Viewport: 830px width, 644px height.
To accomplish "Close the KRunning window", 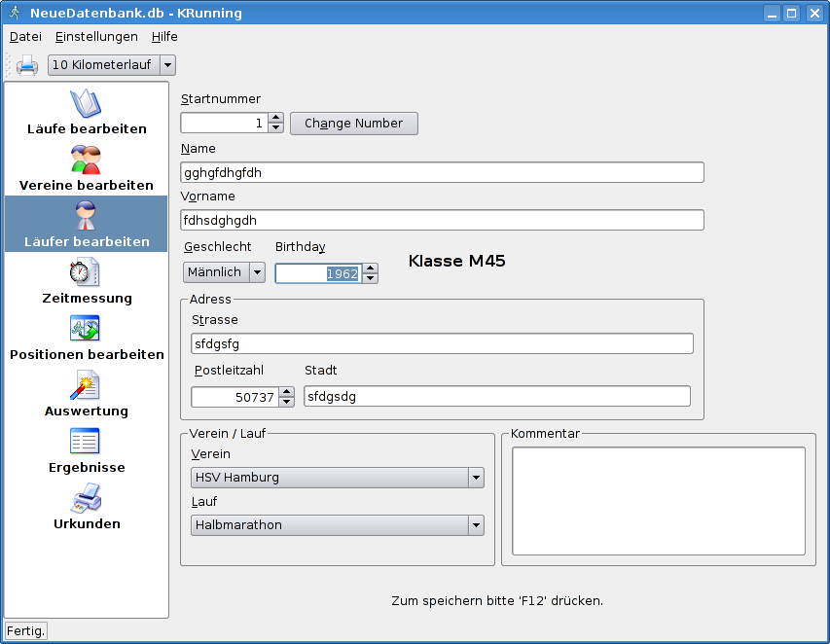I will click(x=814, y=14).
